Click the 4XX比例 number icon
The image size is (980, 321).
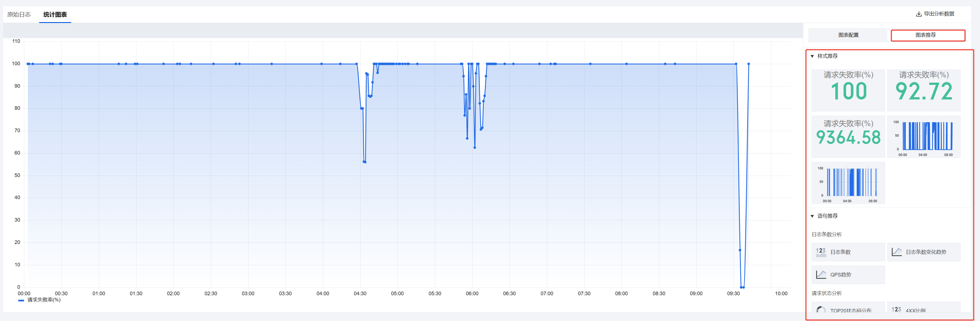click(896, 310)
